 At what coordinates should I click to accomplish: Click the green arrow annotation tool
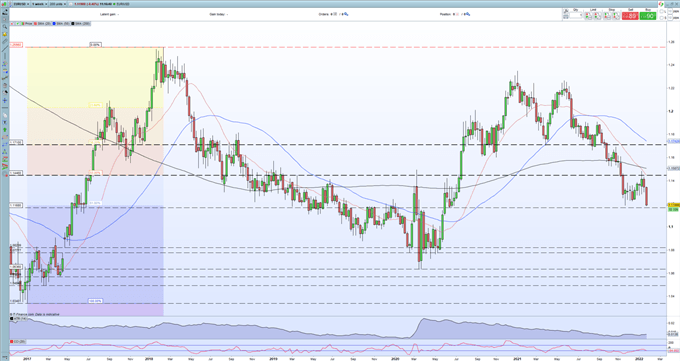point(5,129)
